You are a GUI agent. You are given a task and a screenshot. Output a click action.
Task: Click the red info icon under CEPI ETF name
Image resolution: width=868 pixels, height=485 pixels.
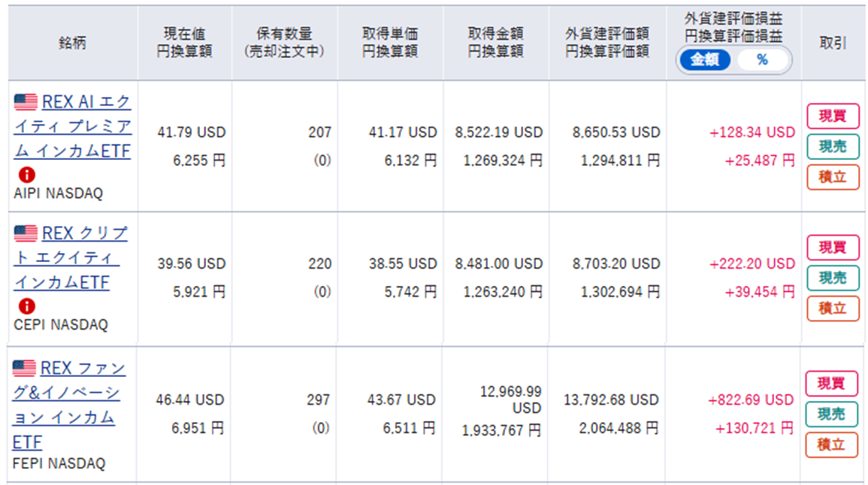[26, 306]
